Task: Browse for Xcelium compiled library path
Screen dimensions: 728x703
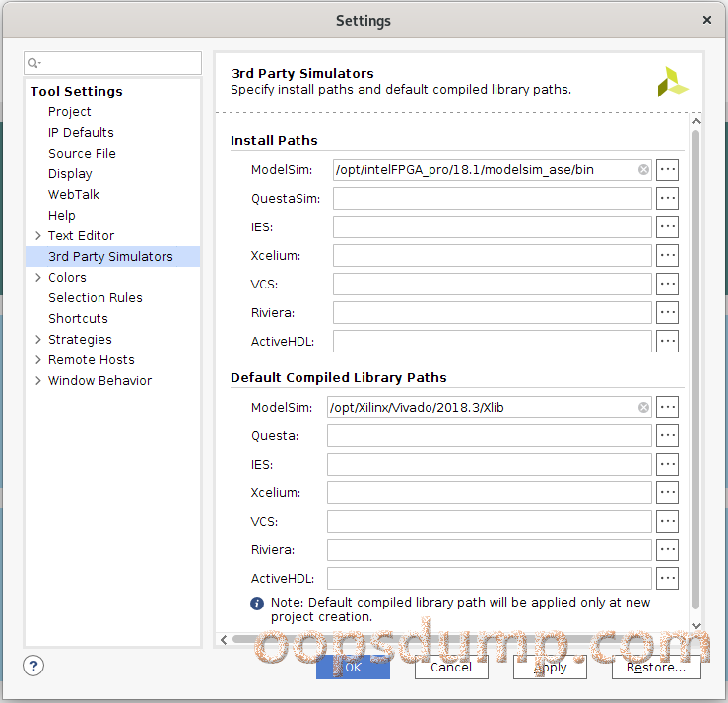Action: click(667, 493)
